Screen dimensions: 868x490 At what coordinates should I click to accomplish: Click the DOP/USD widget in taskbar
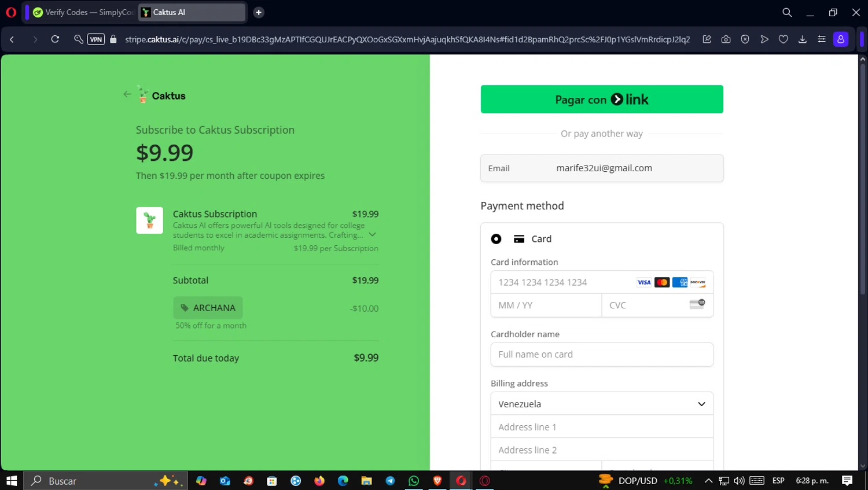click(x=645, y=481)
